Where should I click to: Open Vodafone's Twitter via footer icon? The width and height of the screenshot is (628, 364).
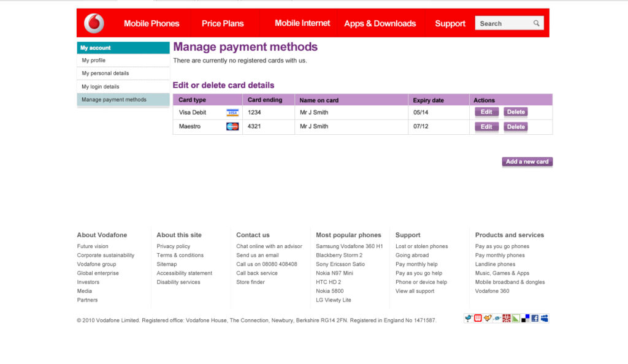coord(468,318)
